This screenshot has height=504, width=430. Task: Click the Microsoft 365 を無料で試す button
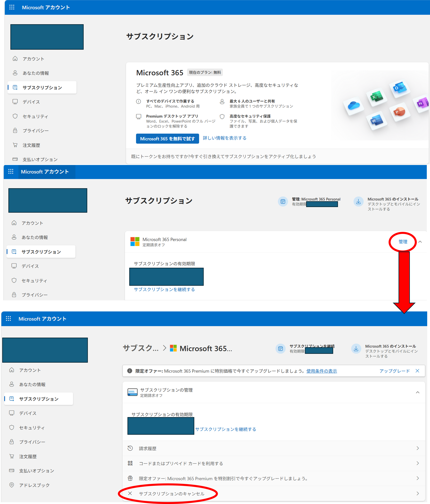(x=167, y=139)
